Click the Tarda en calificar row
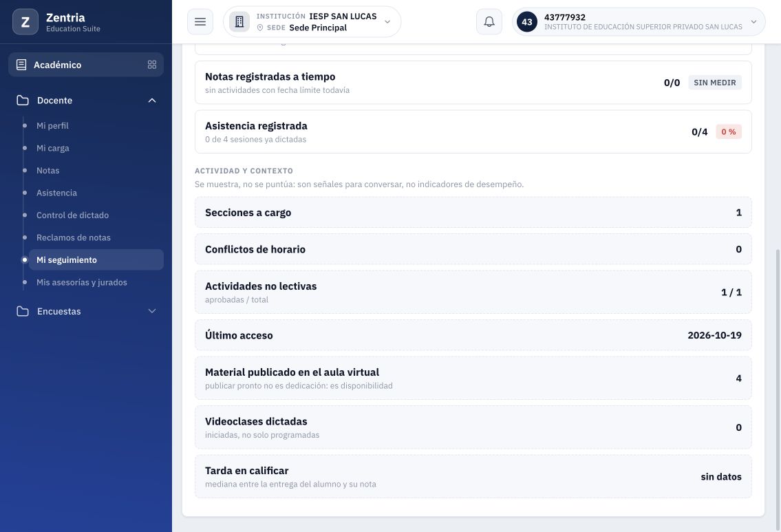Screen dimensions: 781x532 click(x=473, y=476)
